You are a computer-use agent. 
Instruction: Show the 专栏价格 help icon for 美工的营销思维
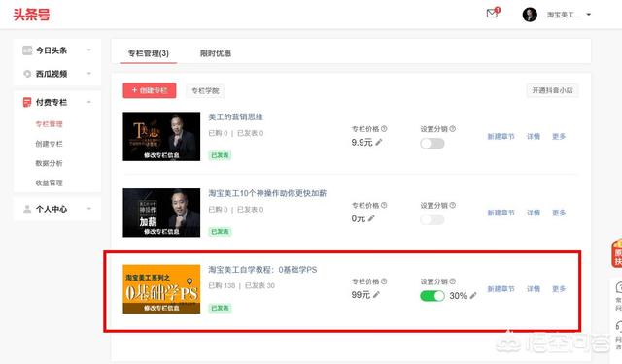coord(384,129)
